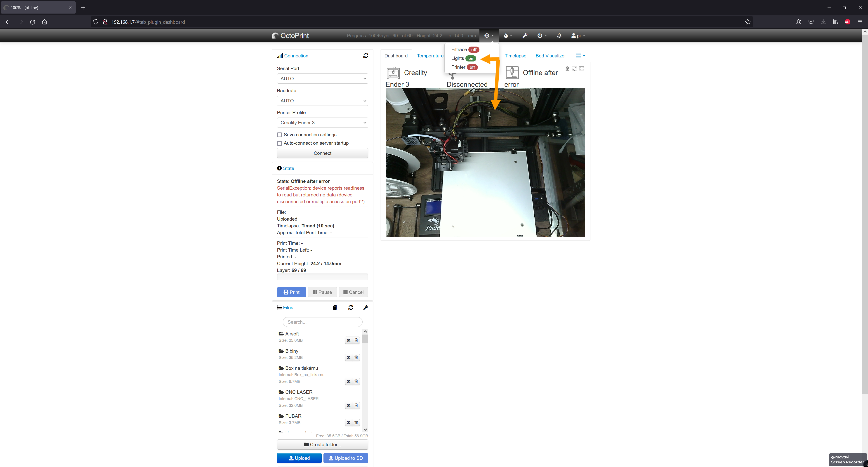Delete the CNC LASER folder

tap(356, 405)
